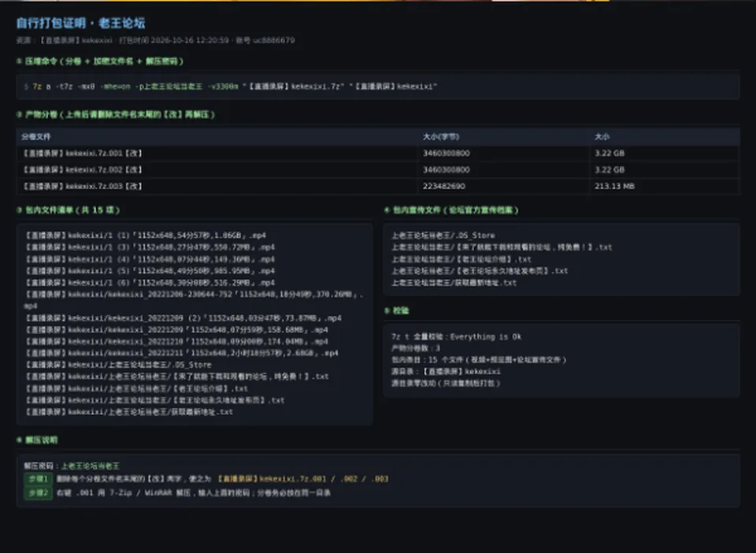Select the "kekexixi_20221209" entry with 07分59秒
Viewport: 756px width, 553px height.
pos(176,330)
